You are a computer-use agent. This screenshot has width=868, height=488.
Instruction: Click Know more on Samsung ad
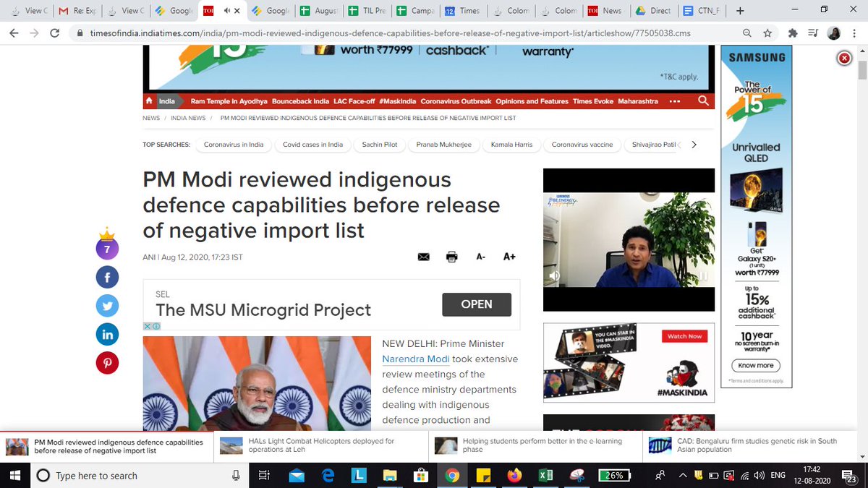coord(756,365)
